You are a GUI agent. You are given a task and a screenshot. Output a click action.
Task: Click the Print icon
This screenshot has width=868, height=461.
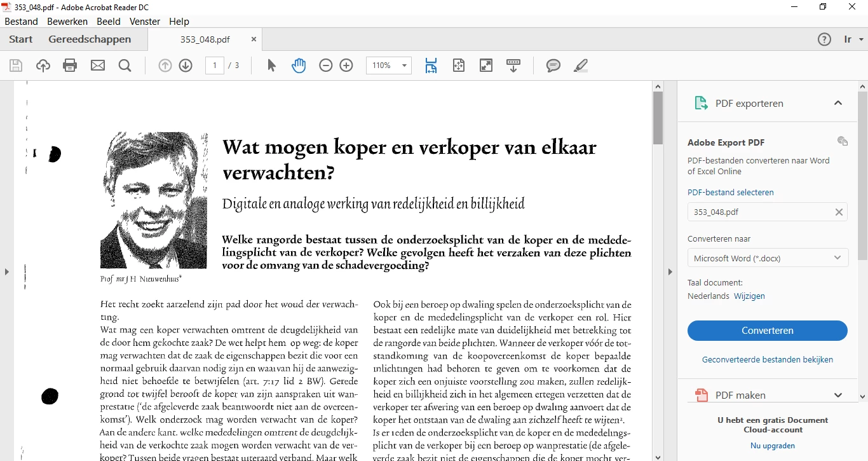71,65
